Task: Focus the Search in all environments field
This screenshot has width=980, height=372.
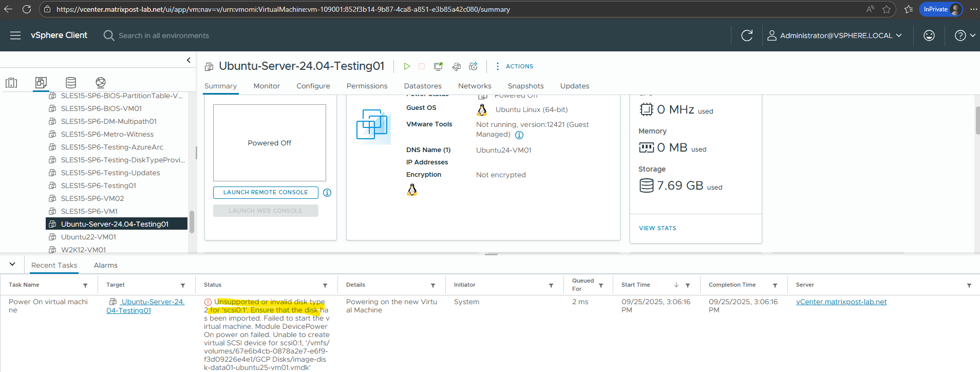Action: (x=164, y=35)
